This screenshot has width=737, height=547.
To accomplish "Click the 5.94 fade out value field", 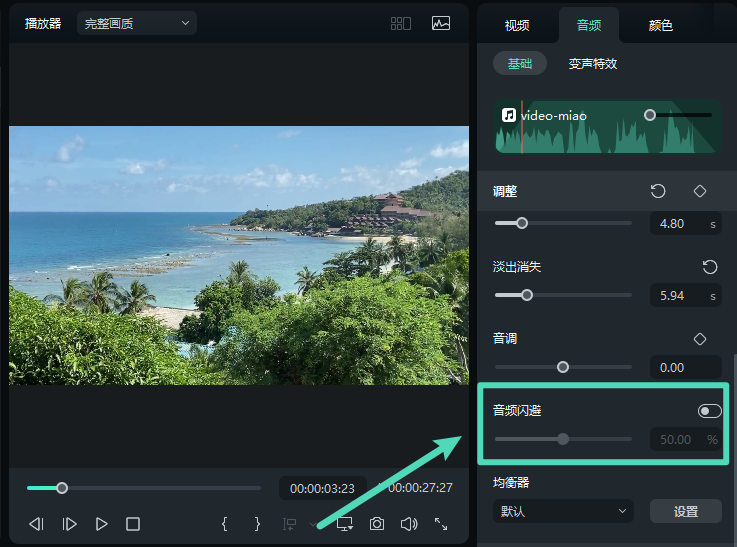I will point(686,296).
